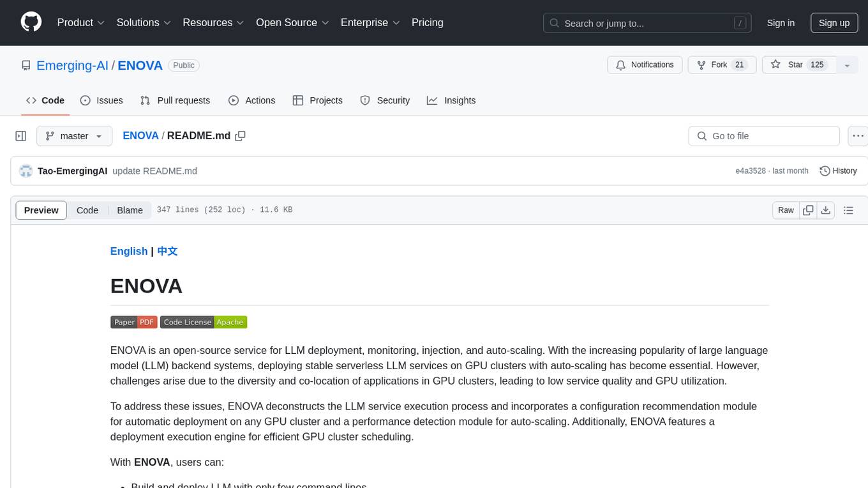The width and height of the screenshot is (868, 488).
Task: Switch to the Code tab
Action: pyautogui.click(x=45, y=100)
